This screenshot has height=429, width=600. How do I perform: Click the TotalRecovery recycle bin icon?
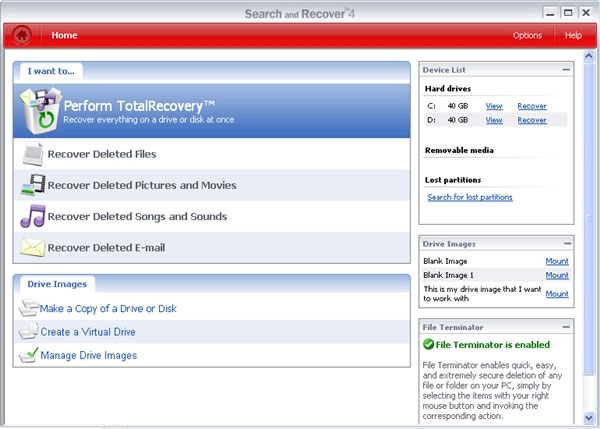click(x=41, y=111)
